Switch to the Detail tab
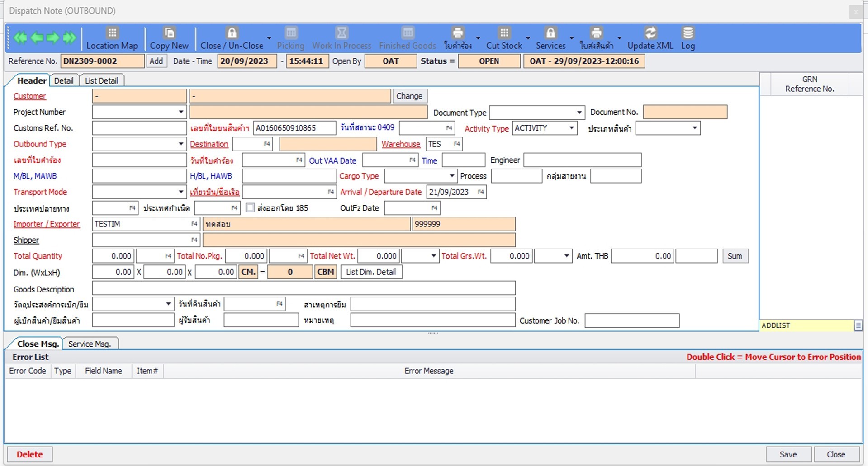The image size is (868, 466). 64,80
